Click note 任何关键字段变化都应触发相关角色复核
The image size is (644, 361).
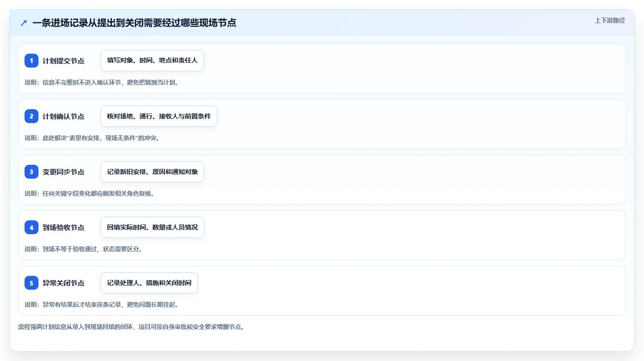click(x=89, y=193)
